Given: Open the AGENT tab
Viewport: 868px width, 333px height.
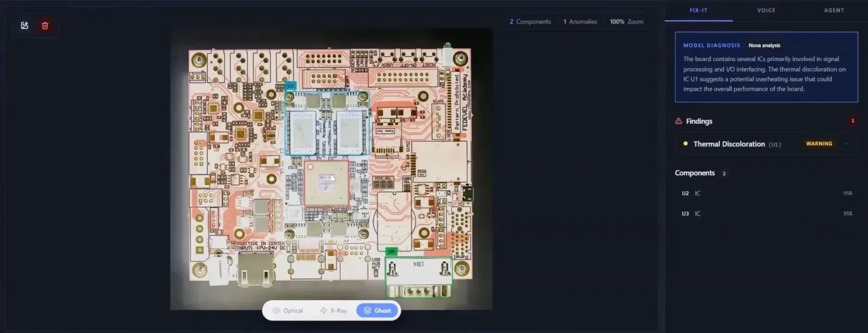Looking at the screenshot, I should [x=834, y=10].
